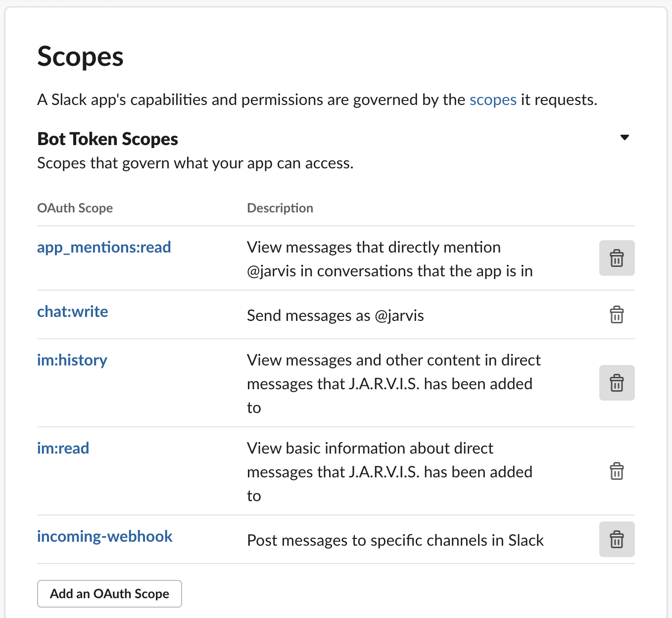This screenshot has width=672, height=618.
Task: Click the Add an OAuth Scope button
Action: click(109, 594)
